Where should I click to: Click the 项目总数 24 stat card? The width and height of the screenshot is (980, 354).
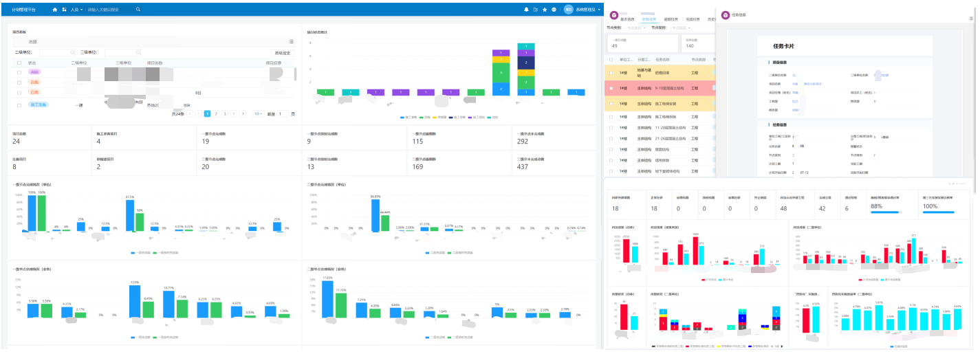(x=50, y=139)
